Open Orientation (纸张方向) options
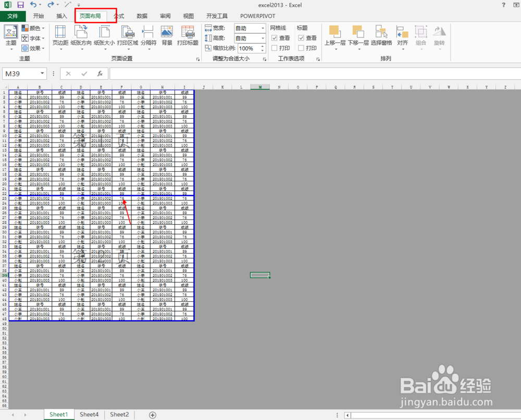The width and height of the screenshot is (521, 420). pos(81,37)
